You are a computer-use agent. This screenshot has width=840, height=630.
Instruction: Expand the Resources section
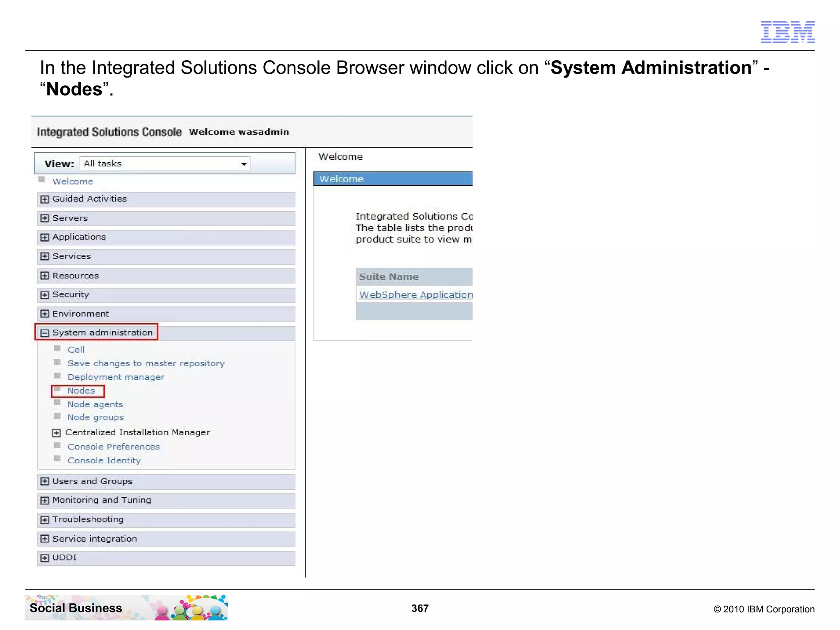(x=45, y=276)
